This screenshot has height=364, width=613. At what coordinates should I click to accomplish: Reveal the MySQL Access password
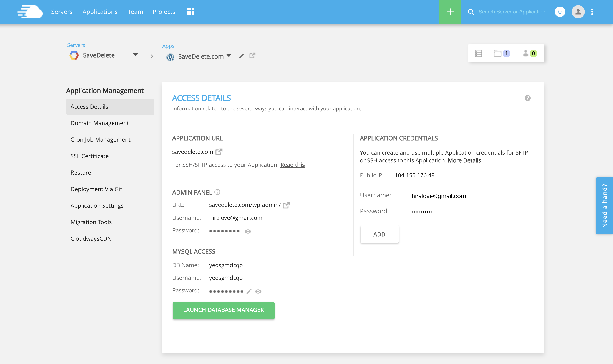point(258,291)
